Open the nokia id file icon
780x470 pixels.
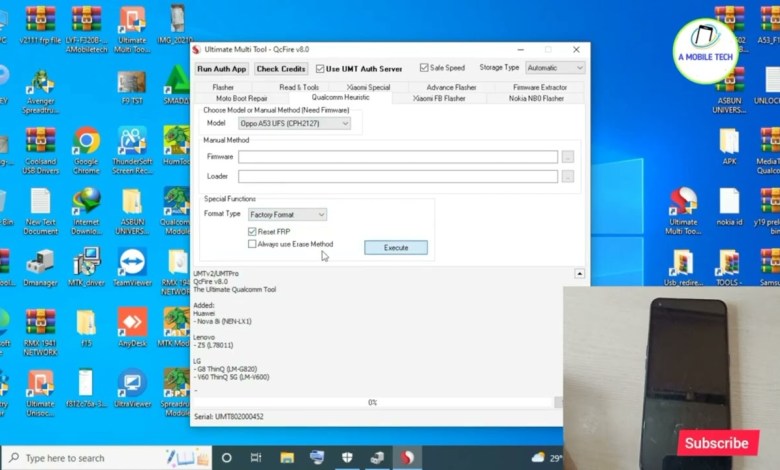point(729,207)
